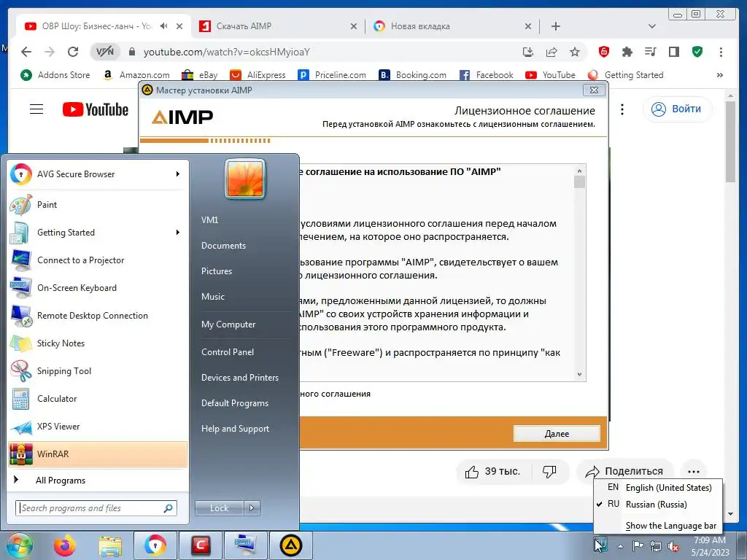Open Snipping Tool
The height and width of the screenshot is (560, 747).
(98, 371)
